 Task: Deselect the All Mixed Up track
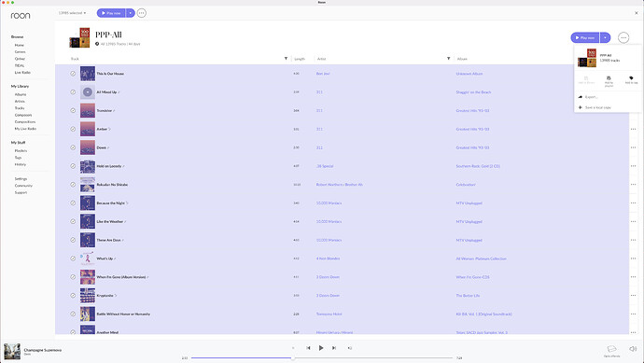(x=73, y=92)
